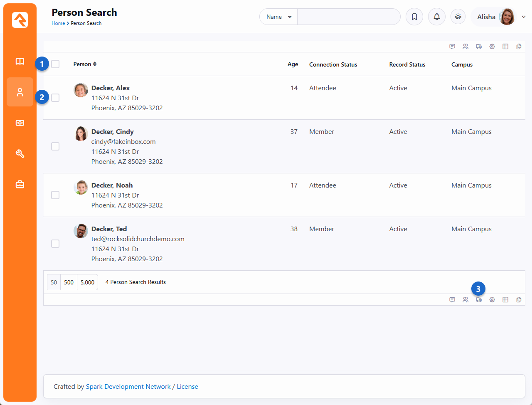Open the wrench Tools icon in sidebar
Viewport: 532px width, 405px height.
(x=20, y=154)
